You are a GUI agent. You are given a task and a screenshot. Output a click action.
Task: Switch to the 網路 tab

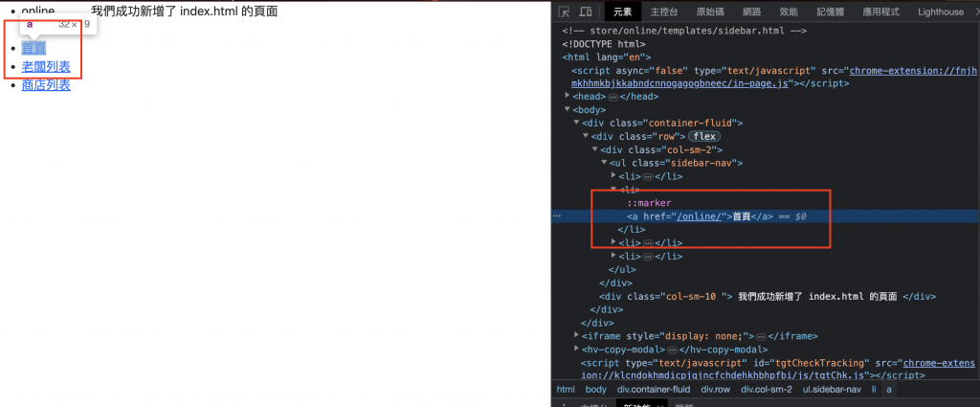coord(752,11)
